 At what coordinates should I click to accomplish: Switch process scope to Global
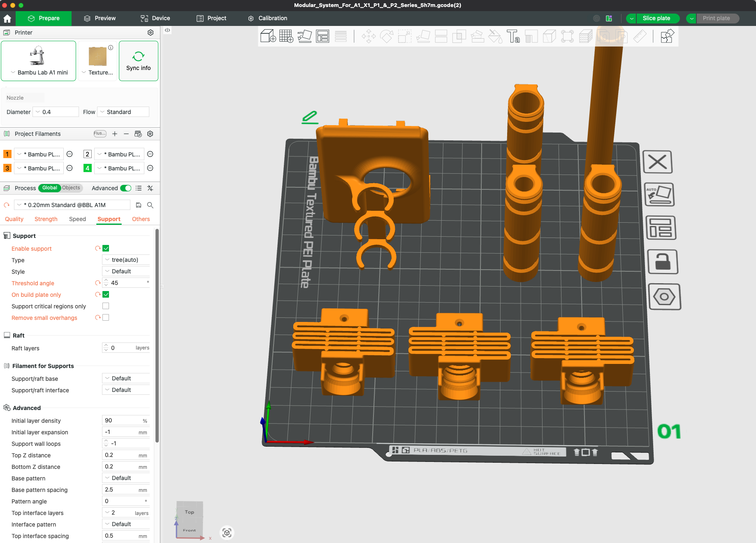point(49,188)
